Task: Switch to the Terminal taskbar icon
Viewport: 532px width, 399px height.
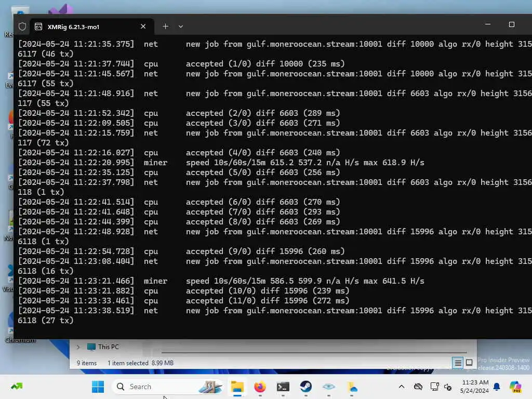Action: click(283, 387)
